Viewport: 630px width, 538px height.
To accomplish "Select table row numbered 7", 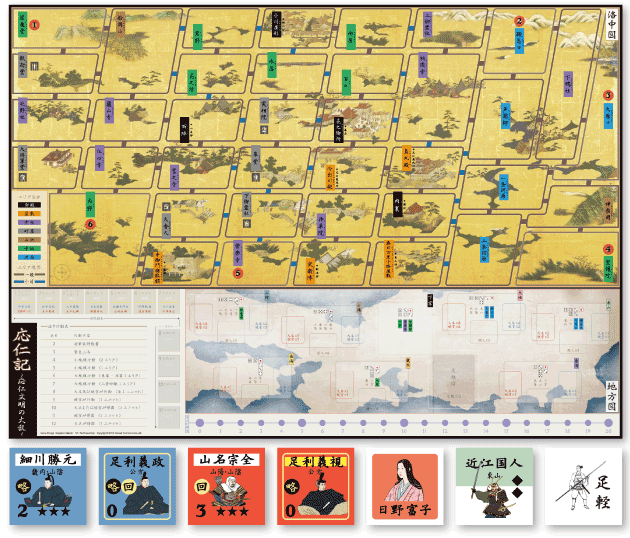I will pos(95,384).
